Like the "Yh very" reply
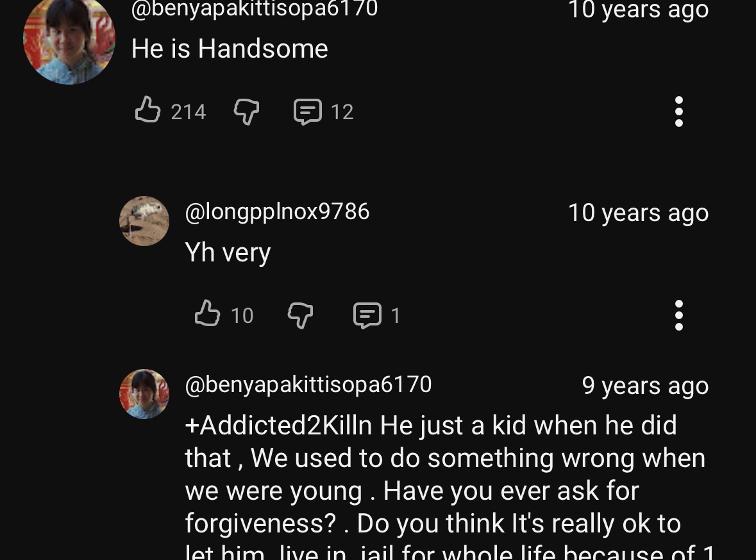756x560 pixels. click(x=208, y=314)
